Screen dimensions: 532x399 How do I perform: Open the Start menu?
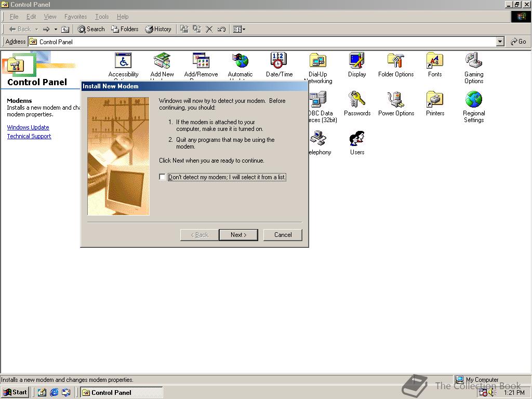coord(15,392)
